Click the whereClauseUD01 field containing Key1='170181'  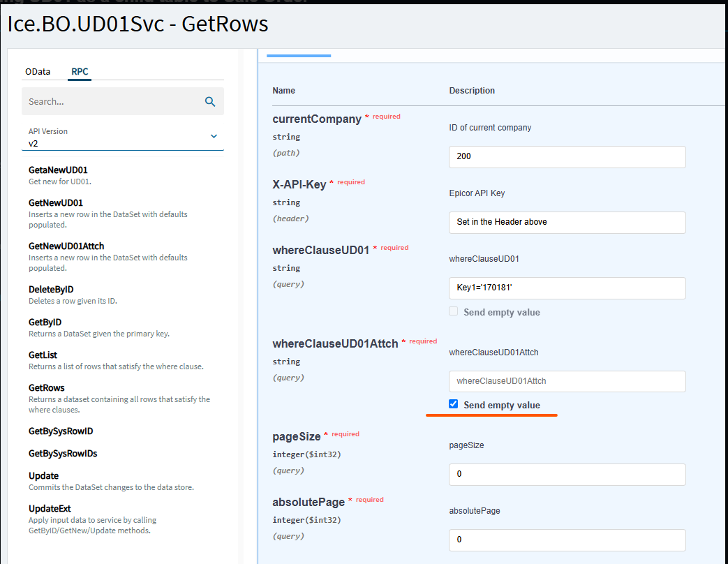tap(567, 288)
